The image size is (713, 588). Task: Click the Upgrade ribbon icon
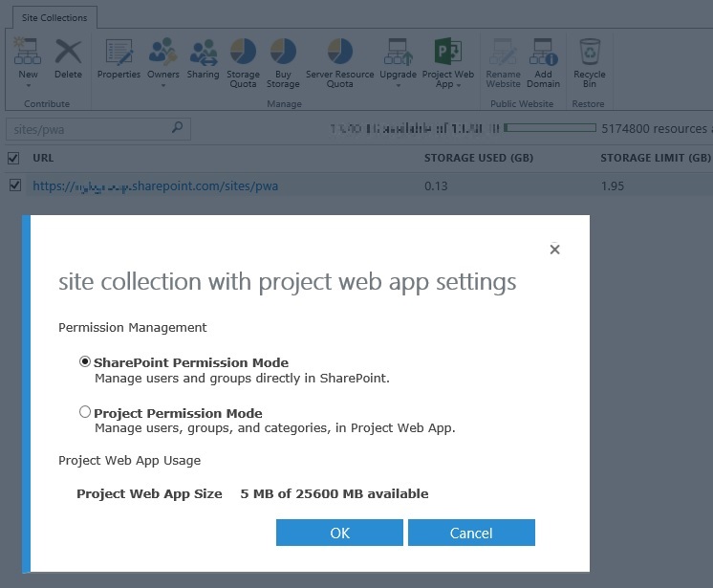click(398, 52)
